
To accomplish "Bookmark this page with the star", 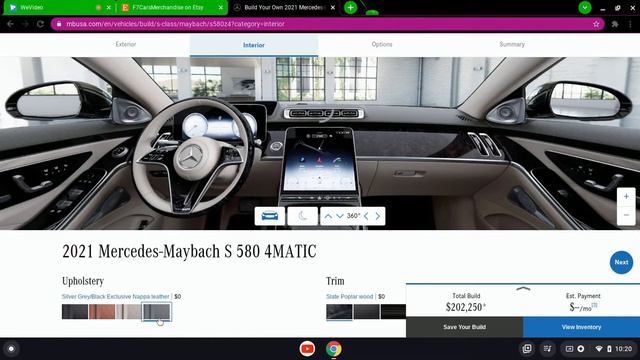I will 596,24.
